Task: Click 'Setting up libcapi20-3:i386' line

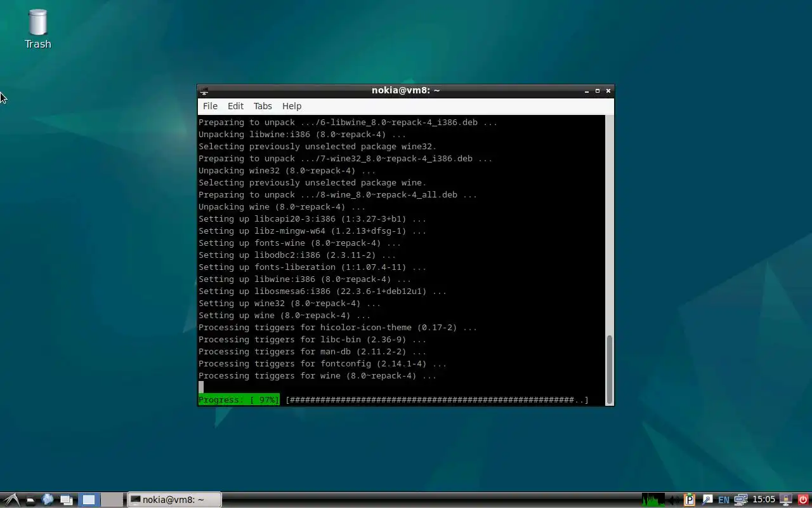Action: point(313,219)
